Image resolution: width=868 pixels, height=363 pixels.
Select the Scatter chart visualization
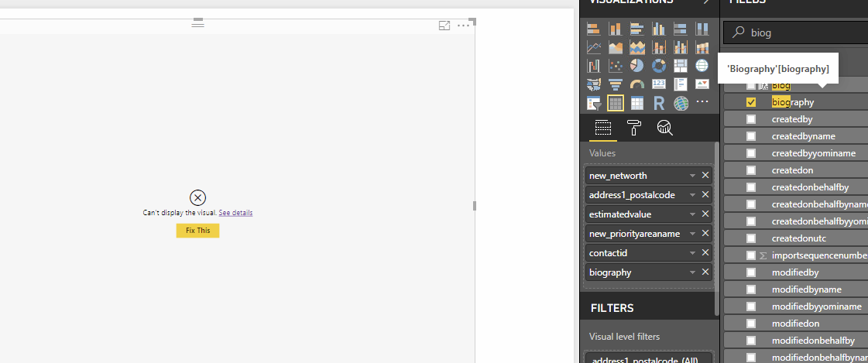pyautogui.click(x=615, y=66)
